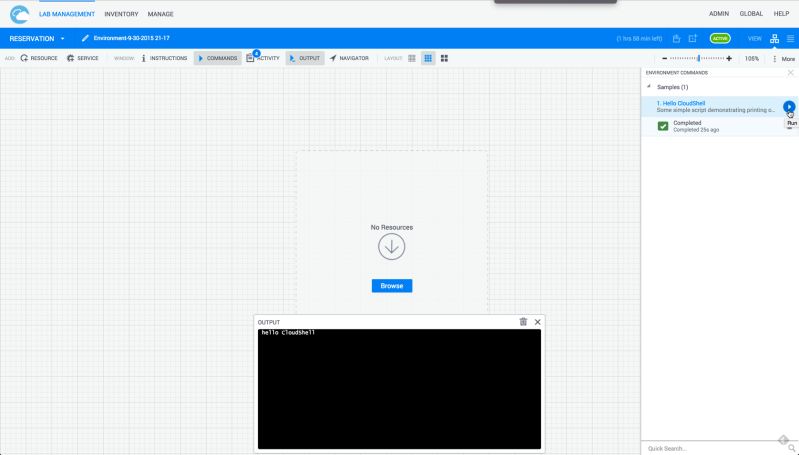
Task: Open the Lab Management tab
Action: click(67, 14)
